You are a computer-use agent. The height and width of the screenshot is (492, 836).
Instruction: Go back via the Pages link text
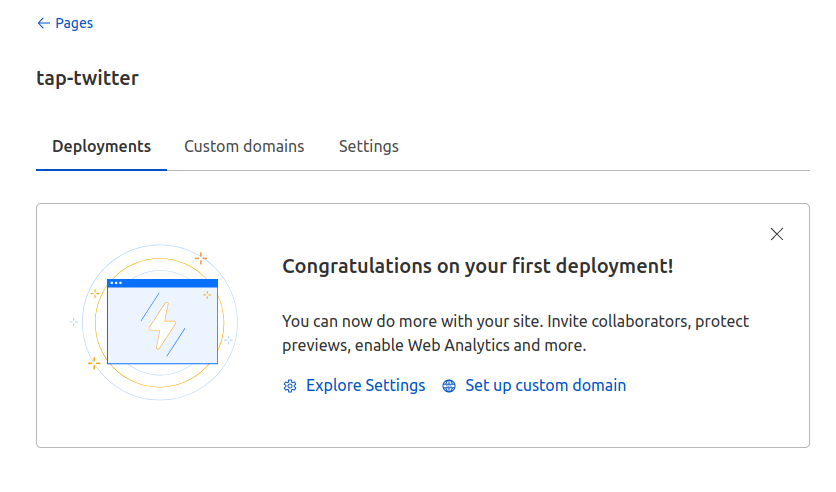coord(74,23)
